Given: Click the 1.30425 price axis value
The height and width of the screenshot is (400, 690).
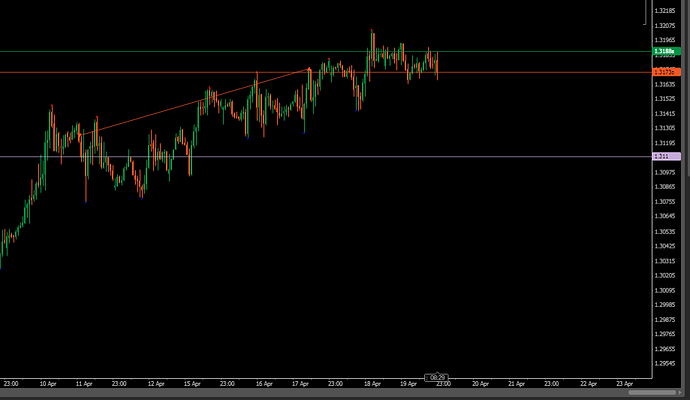Looking at the screenshot, I should (x=665, y=246).
